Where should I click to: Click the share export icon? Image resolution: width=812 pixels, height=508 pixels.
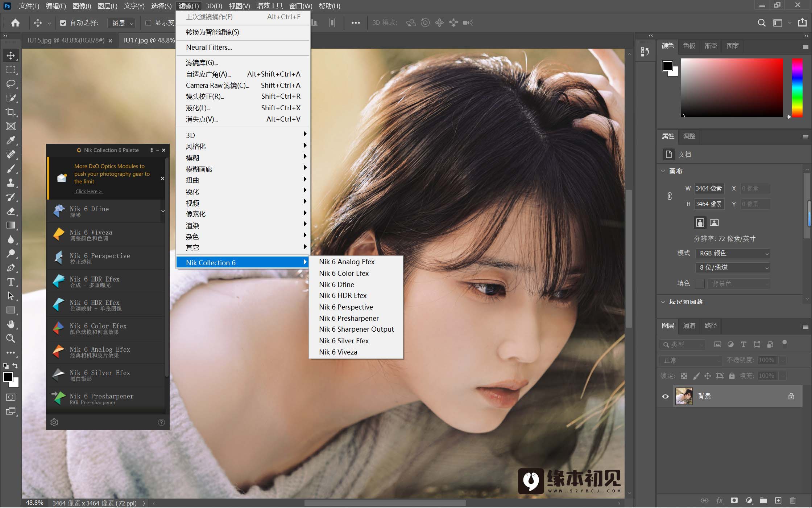point(802,22)
